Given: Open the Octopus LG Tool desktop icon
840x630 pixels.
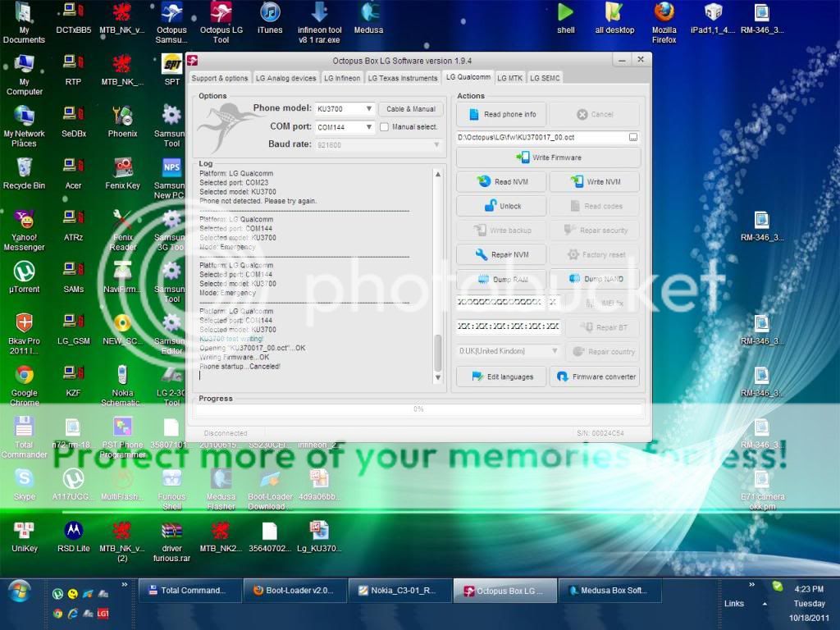Looking at the screenshot, I should click(x=221, y=22).
